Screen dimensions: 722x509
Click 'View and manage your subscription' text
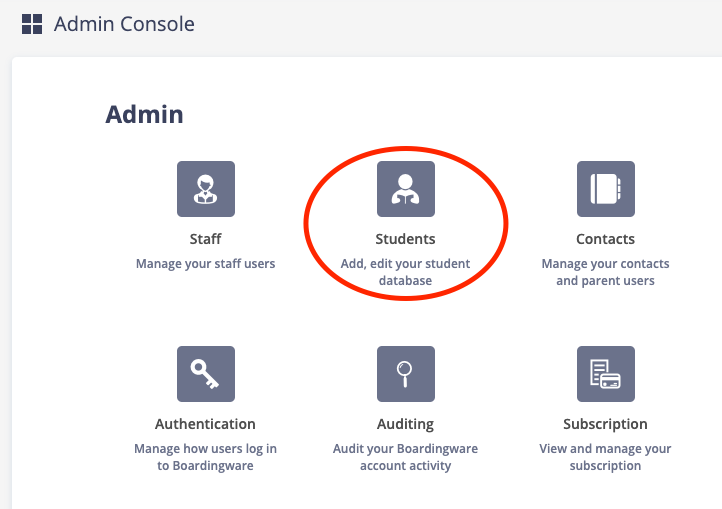[x=605, y=457]
